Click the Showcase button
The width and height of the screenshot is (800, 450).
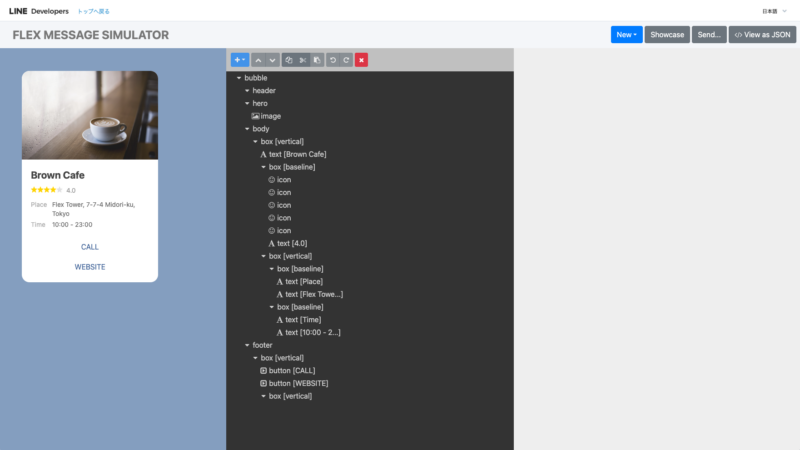[667, 35]
